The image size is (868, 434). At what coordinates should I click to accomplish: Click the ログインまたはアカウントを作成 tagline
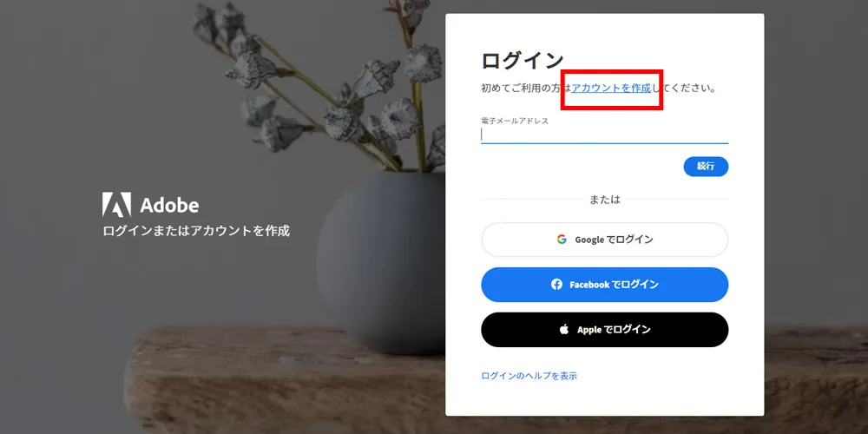click(x=196, y=231)
